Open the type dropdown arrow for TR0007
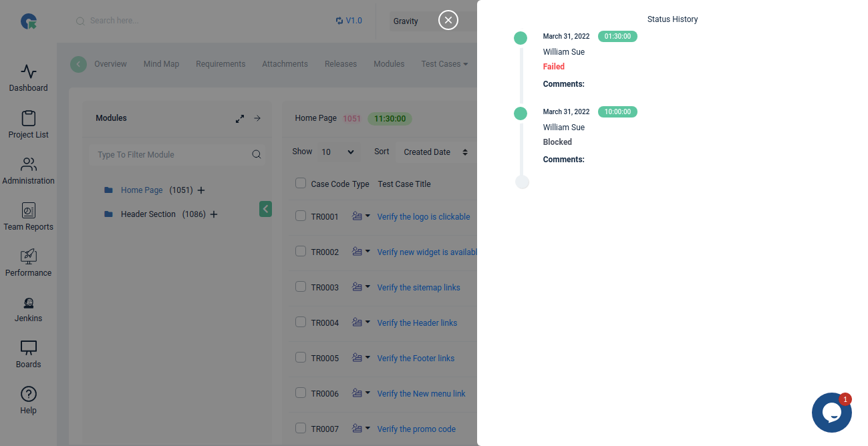868x446 pixels. 368,428
